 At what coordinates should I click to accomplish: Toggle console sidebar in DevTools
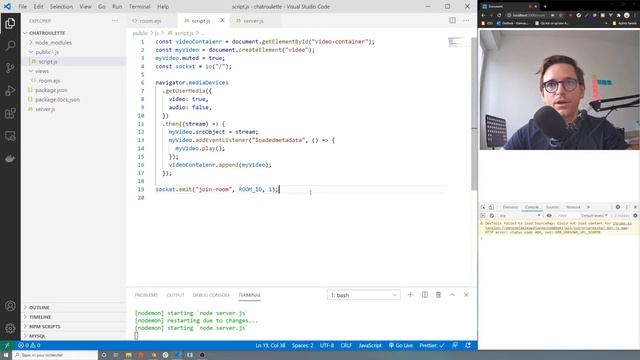(483, 216)
